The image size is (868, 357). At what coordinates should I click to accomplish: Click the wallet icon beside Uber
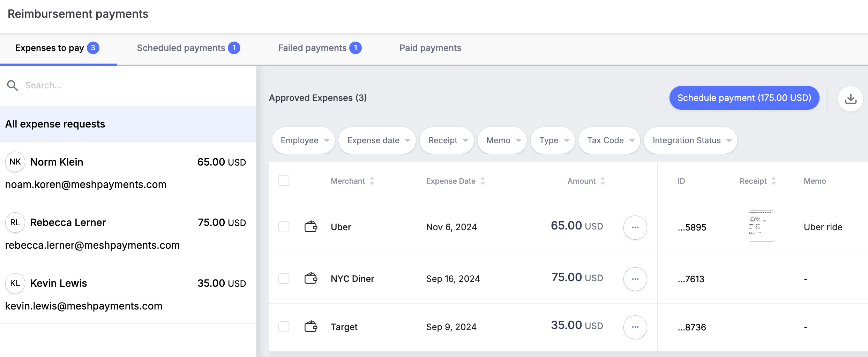coord(310,227)
